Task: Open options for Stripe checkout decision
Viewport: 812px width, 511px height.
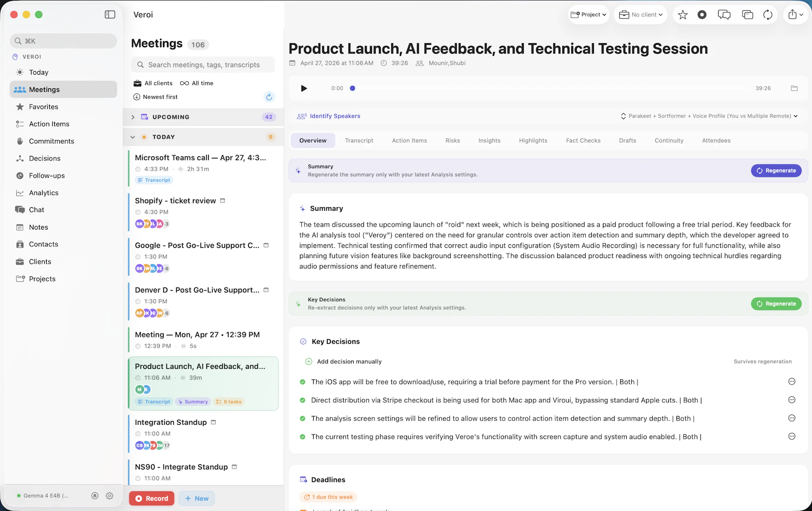Action: click(792, 400)
